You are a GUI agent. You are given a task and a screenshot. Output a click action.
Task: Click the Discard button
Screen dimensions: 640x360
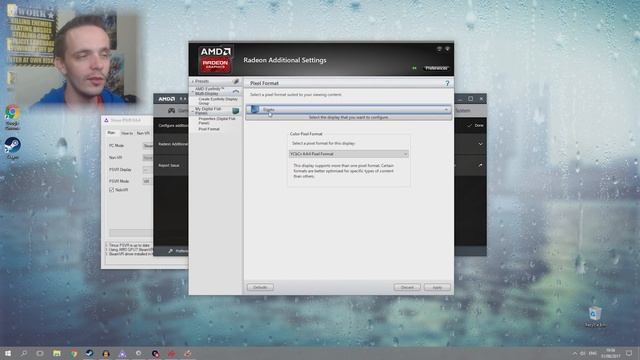[x=407, y=287]
